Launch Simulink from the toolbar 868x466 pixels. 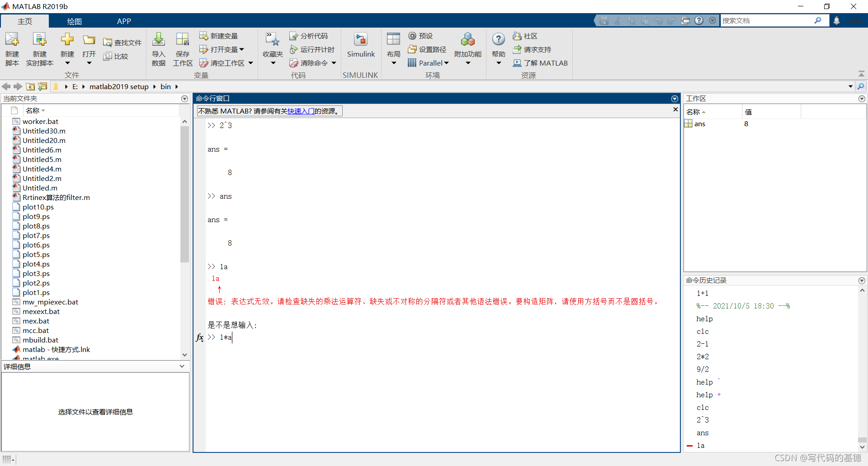click(x=361, y=45)
